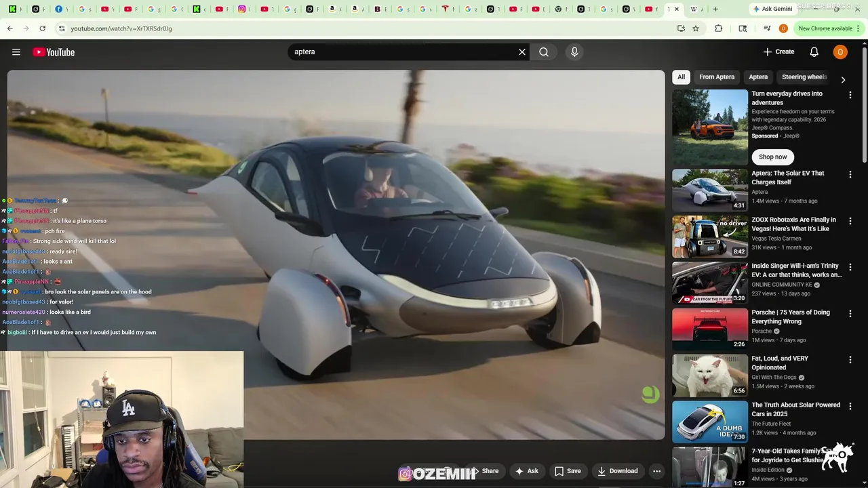
Task: Open Chrome extensions puzzle icon
Action: [719, 28]
